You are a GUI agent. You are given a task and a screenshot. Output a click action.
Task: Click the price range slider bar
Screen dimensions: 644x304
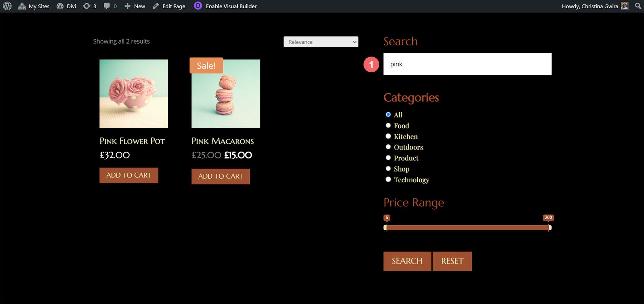[467, 228]
